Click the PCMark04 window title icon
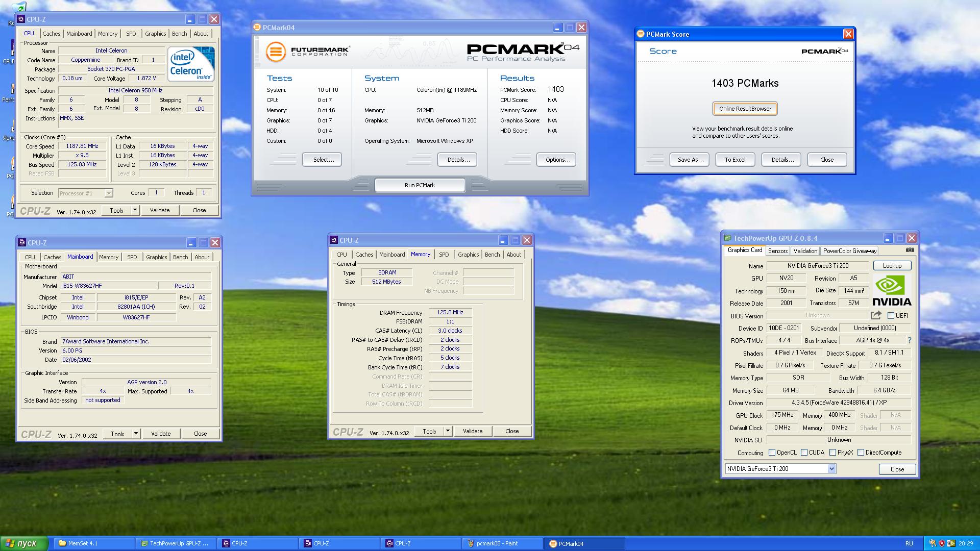Image resolution: width=980 pixels, height=551 pixels. 258,28
